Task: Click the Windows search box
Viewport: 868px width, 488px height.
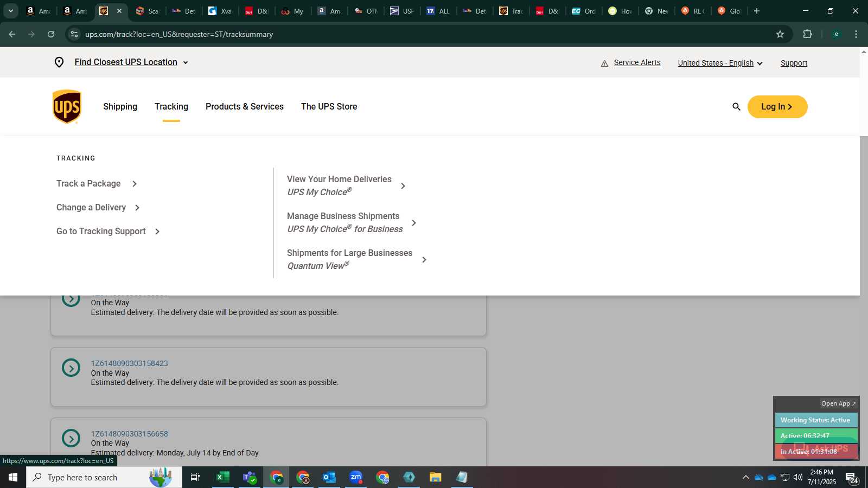Action: [x=104, y=477]
